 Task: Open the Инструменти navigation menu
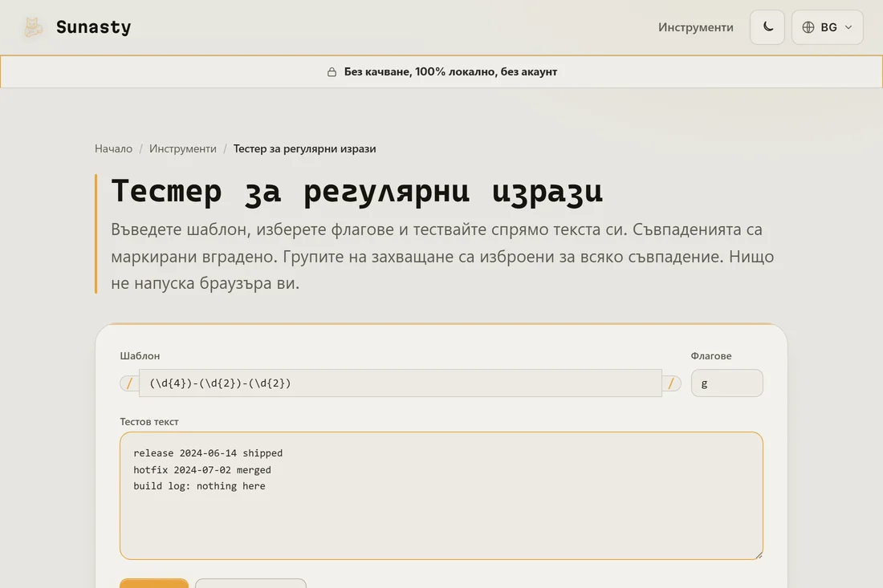[x=695, y=27]
